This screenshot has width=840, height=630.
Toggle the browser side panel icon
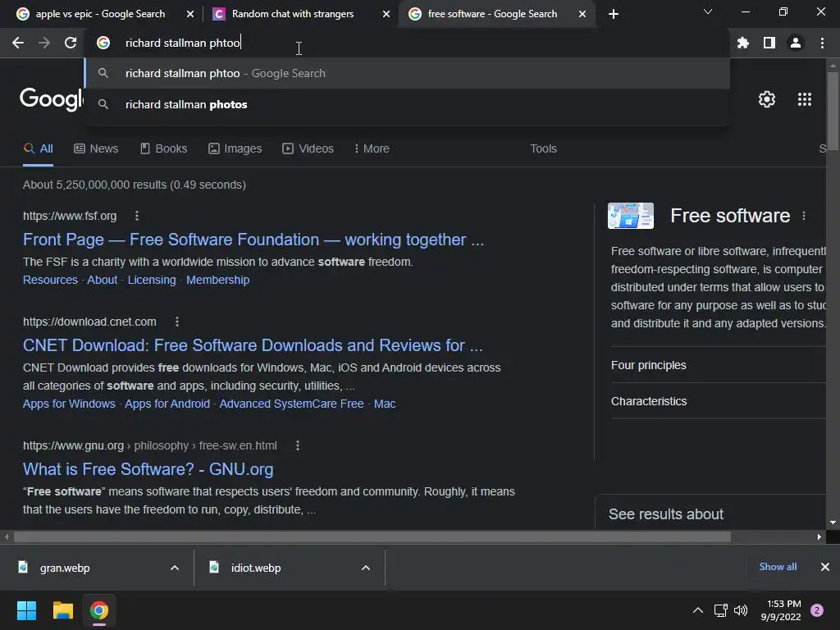coord(769,43)
